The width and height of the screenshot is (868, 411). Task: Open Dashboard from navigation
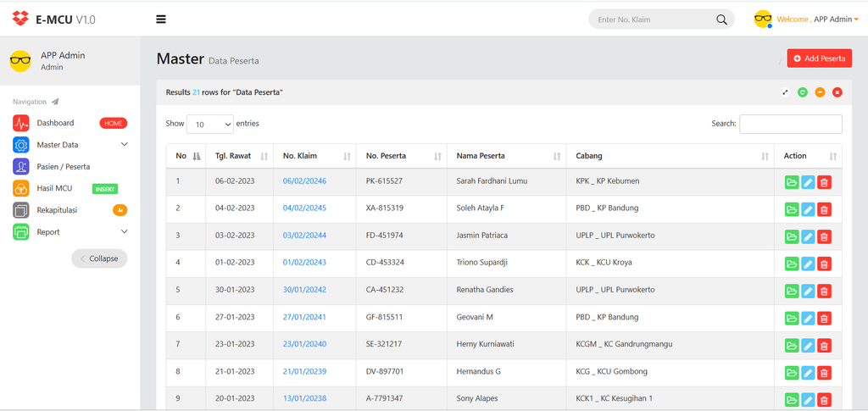pos(55,123)
